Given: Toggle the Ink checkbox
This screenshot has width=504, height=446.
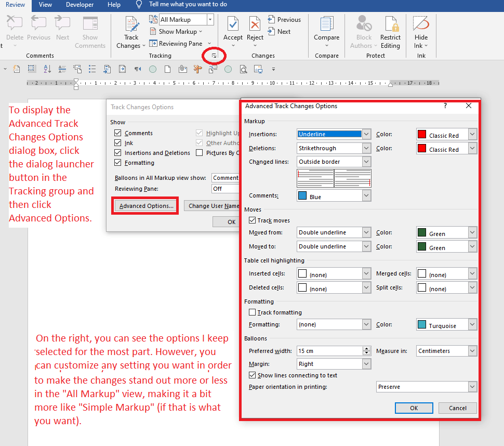Looking at the screenshot, I should [117, 143].
